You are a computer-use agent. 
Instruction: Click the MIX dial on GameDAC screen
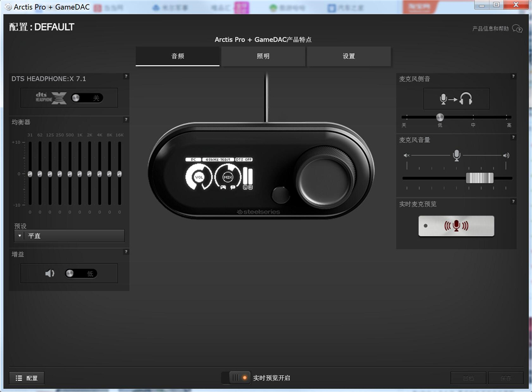pyautogui.click(x=227, y=177)
